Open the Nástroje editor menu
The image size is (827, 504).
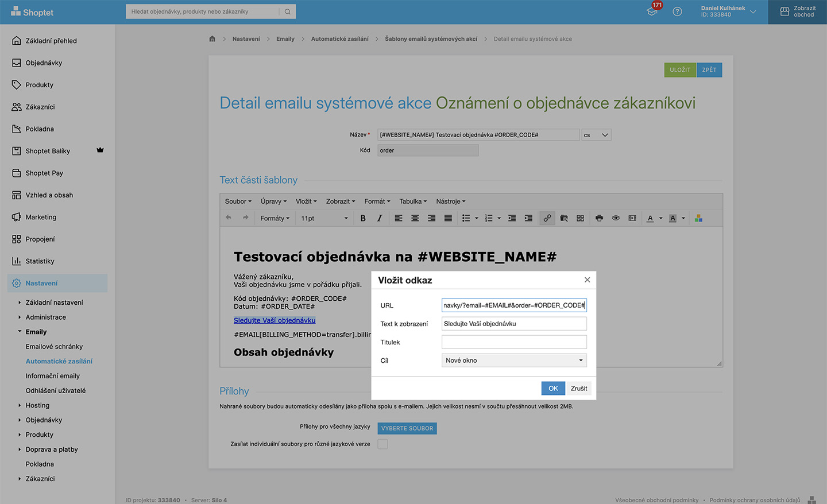450,201
